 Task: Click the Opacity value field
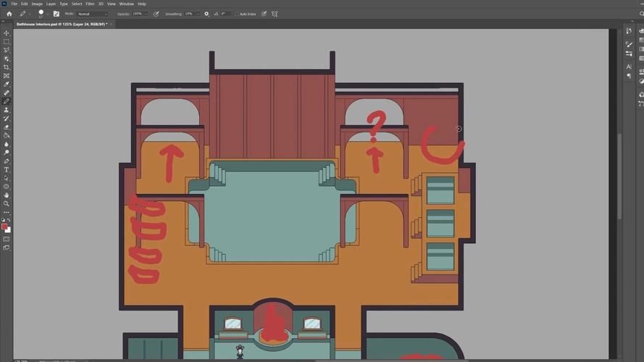pos(137,14)
